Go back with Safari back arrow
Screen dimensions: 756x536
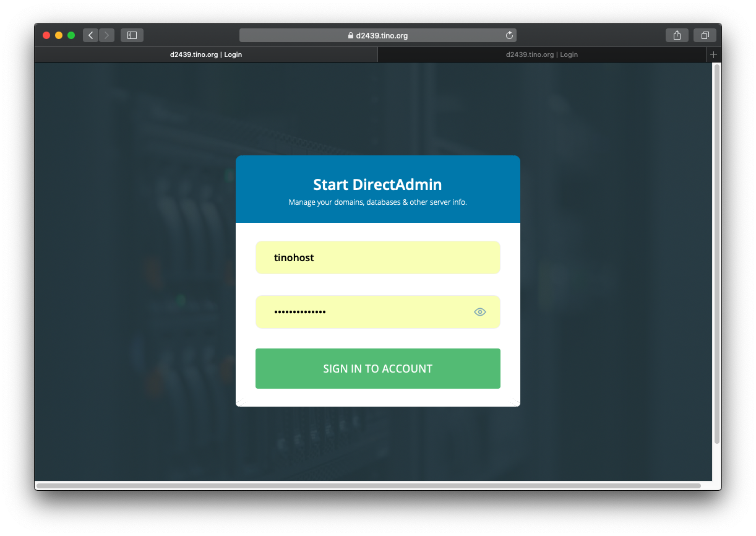[91, 35]
